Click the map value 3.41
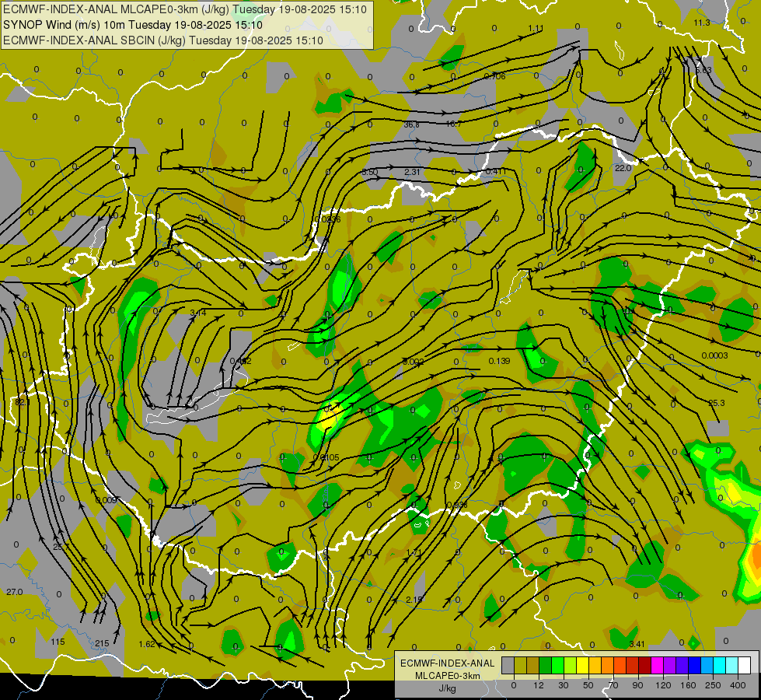 pos(637,644)
